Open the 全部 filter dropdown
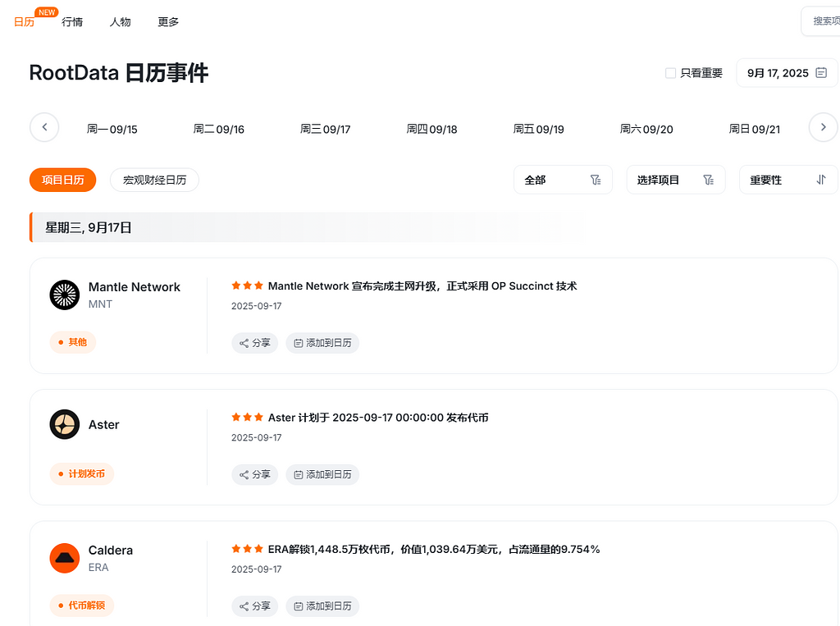840x626 pixels. (563, 180)
